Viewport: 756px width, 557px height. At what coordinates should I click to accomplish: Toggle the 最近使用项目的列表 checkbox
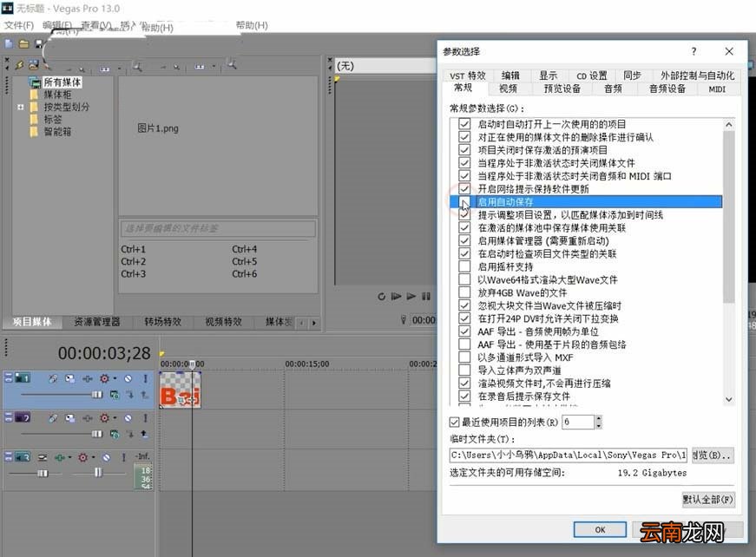coord(454,422)
